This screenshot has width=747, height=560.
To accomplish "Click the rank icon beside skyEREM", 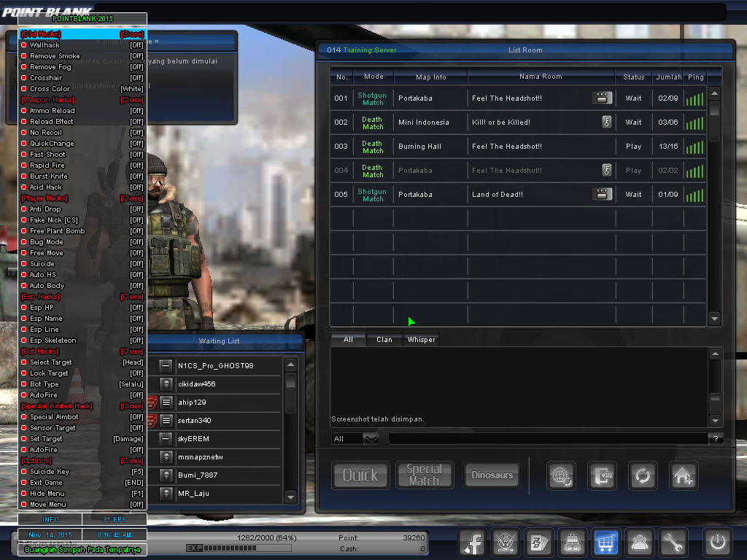I will (x=166, y=438).
